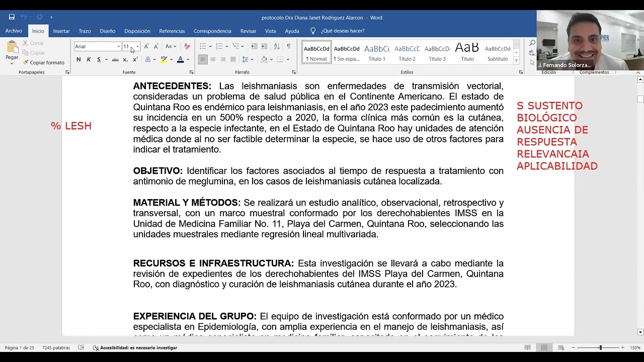Viewport: 644px width, 362px height.
Task: Open the Revisar tab
Action: 248,31
